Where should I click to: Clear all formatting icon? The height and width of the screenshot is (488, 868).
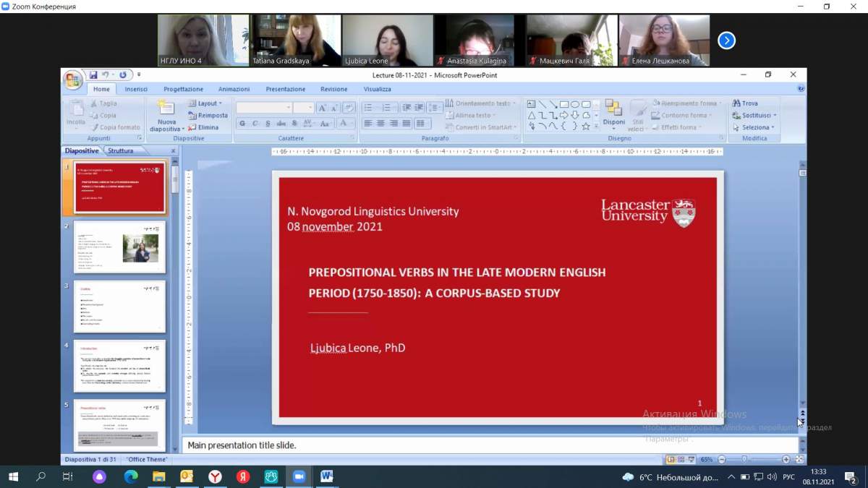[349, 108]
